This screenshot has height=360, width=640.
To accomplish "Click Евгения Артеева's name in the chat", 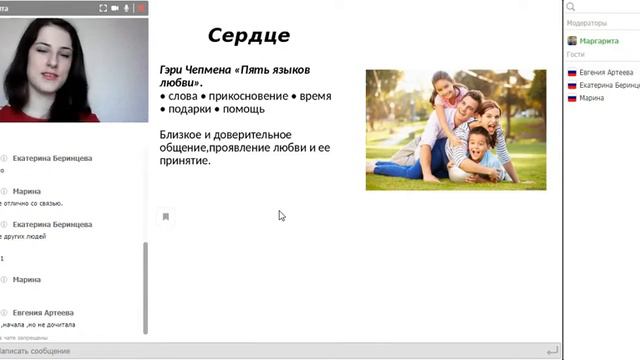I will [x=43, y=313].
